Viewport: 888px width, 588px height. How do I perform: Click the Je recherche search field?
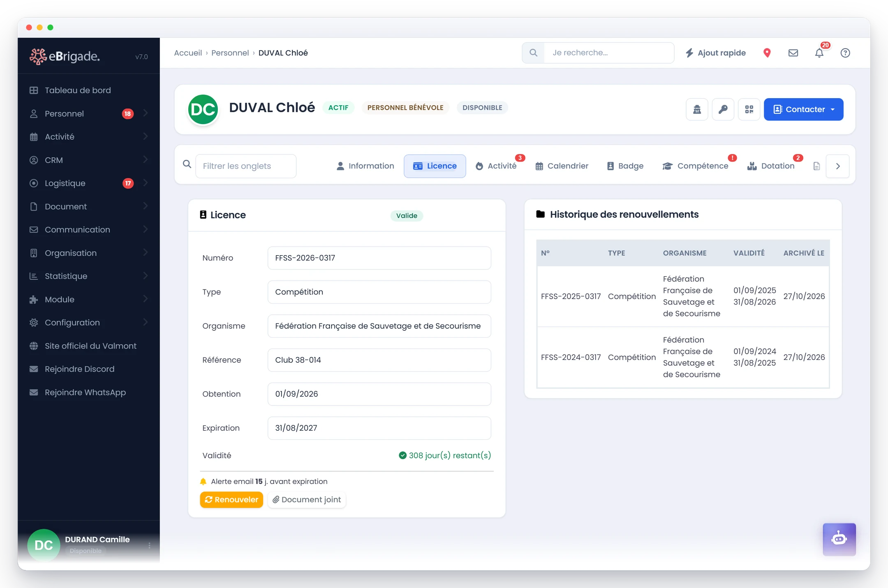(x=609, y=53)
